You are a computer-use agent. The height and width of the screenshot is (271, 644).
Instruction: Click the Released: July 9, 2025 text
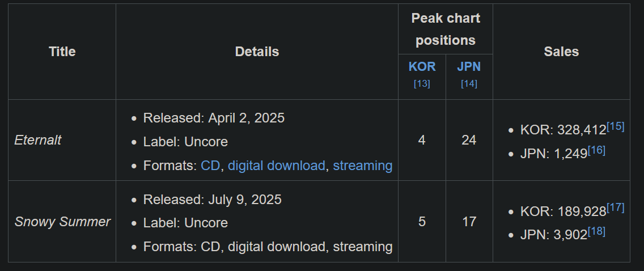[213, 200]
